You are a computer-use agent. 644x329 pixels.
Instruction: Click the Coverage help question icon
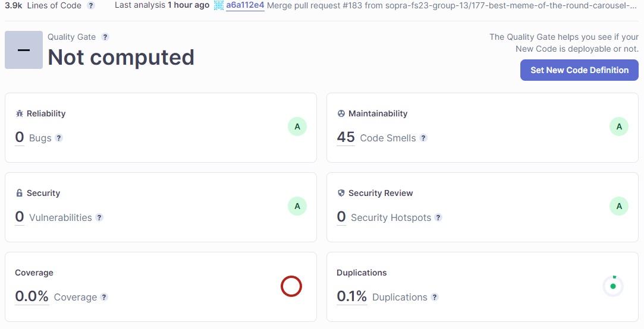(104, 297)
